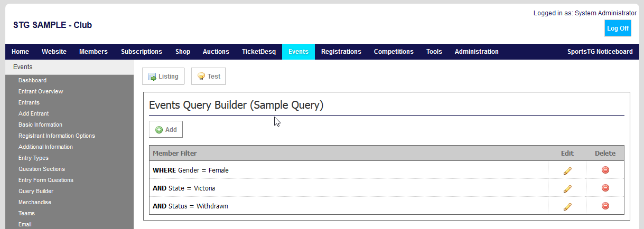The image size is (644, 229).
Task: Edit the Status = Withdrawn filter pencil
Action: tap(567, 206)
